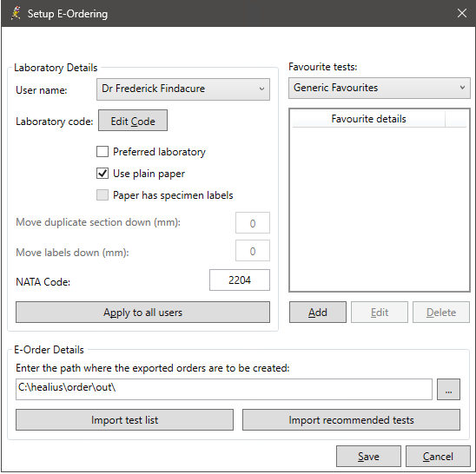Click the Laboratory Details group title

[56, 68]
